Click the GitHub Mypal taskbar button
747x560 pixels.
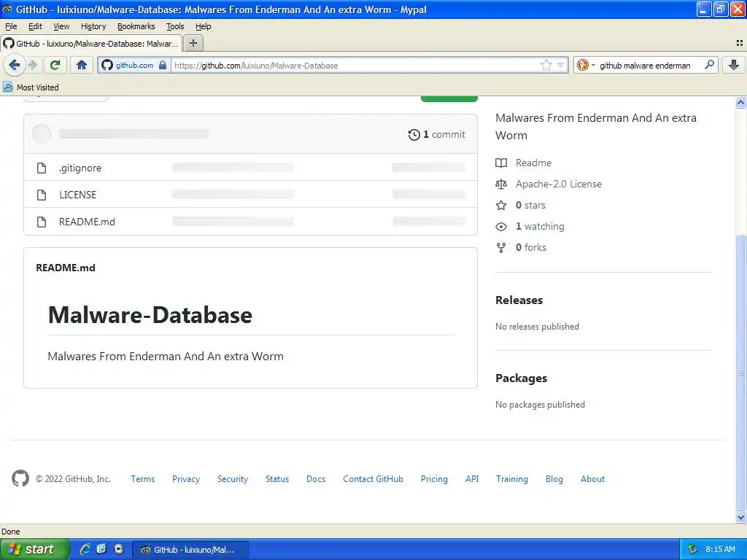pyautogui.click(x=190, y=550)
